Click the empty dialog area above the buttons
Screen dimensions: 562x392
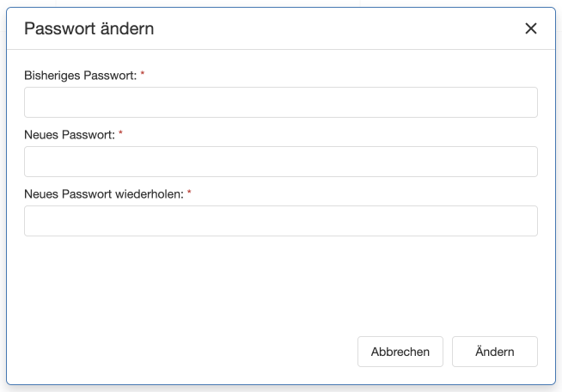(280, 284)
